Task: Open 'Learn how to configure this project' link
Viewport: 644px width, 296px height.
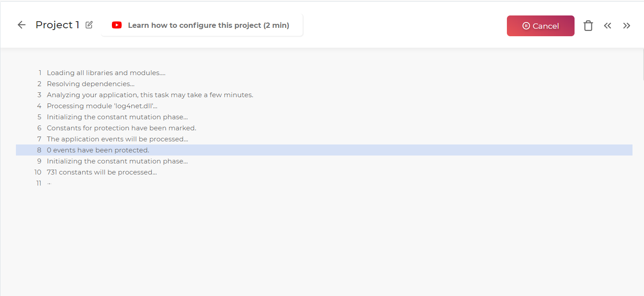Action: (x=208, y=25)
